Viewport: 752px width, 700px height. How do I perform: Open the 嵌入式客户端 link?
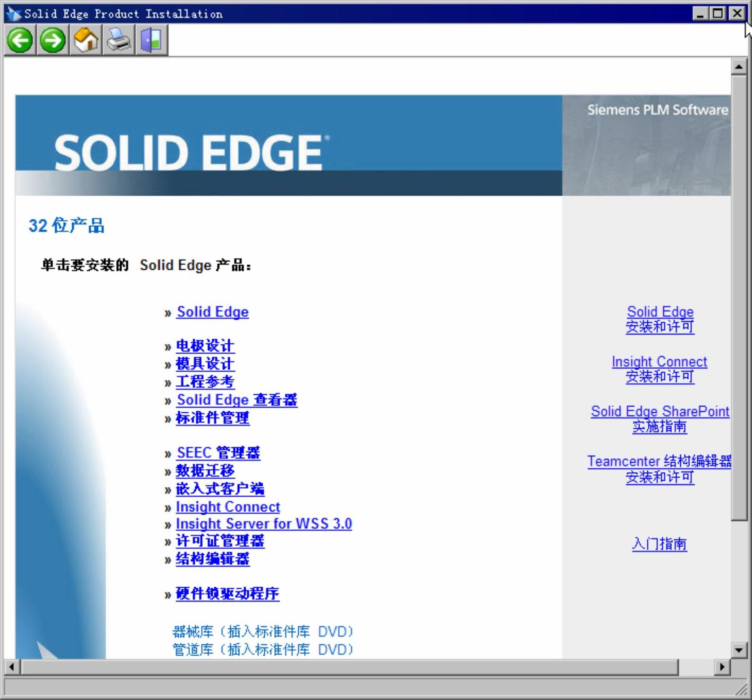pos(220,489)
